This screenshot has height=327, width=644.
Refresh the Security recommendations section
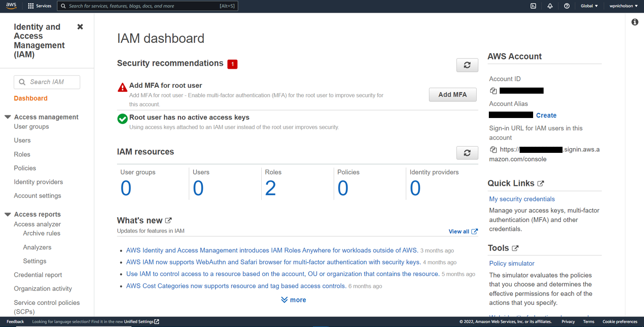pyautogui.click(x=467, y=65)
